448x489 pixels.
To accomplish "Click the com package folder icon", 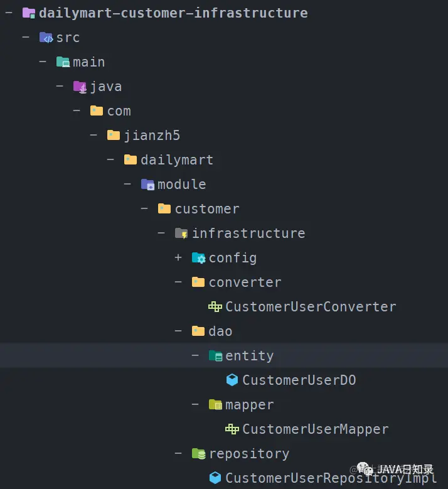I will tap(97, 110).
